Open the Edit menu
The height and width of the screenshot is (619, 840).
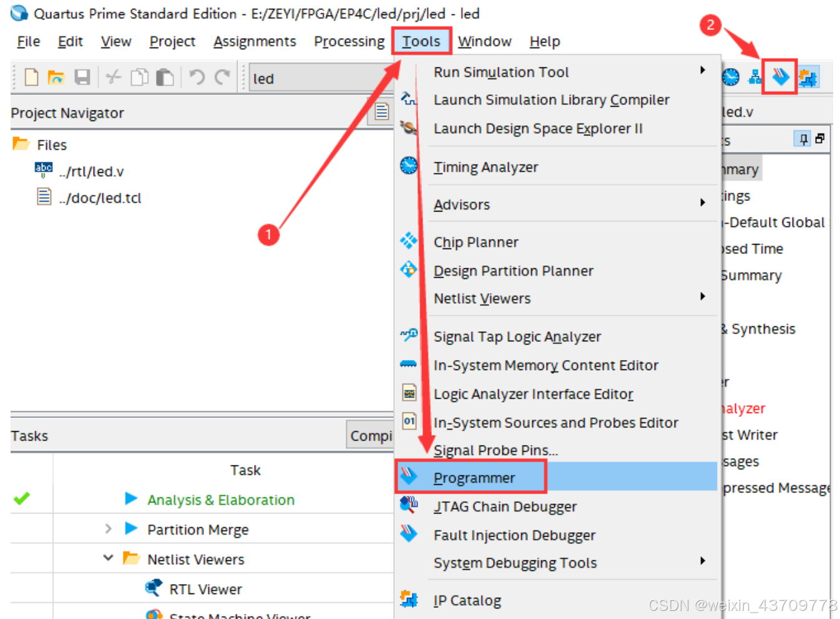[70, 41]
